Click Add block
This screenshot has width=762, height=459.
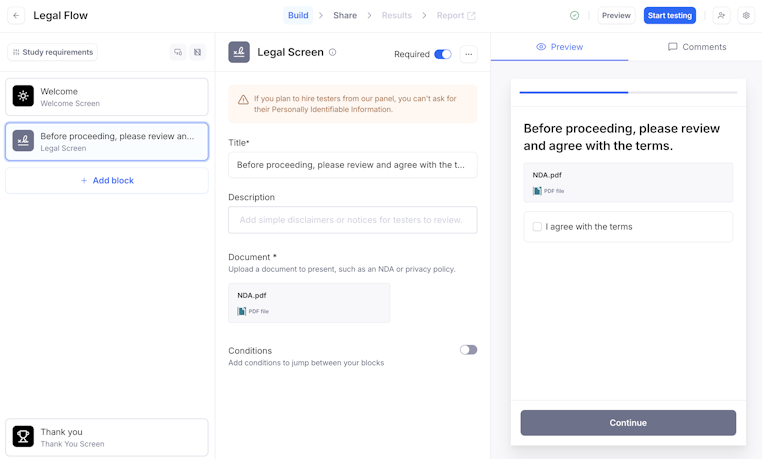click(x=107, y=180)
